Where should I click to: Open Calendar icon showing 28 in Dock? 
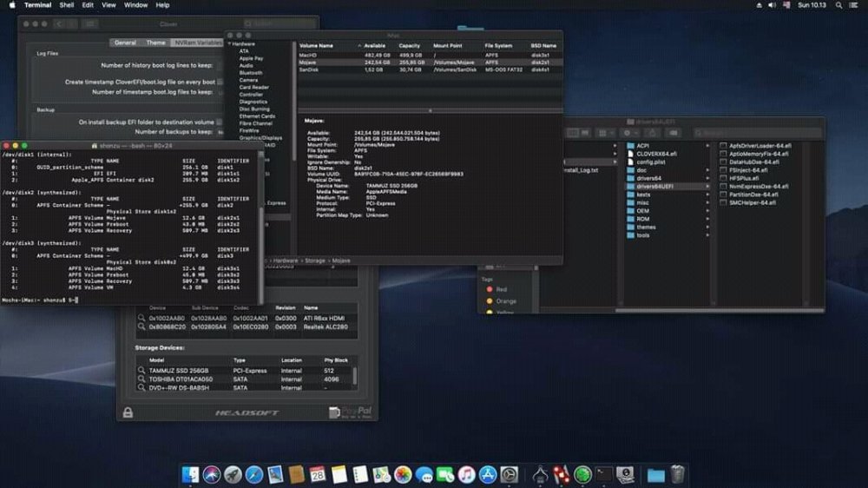pyautogui.click(x=318, y=475)
